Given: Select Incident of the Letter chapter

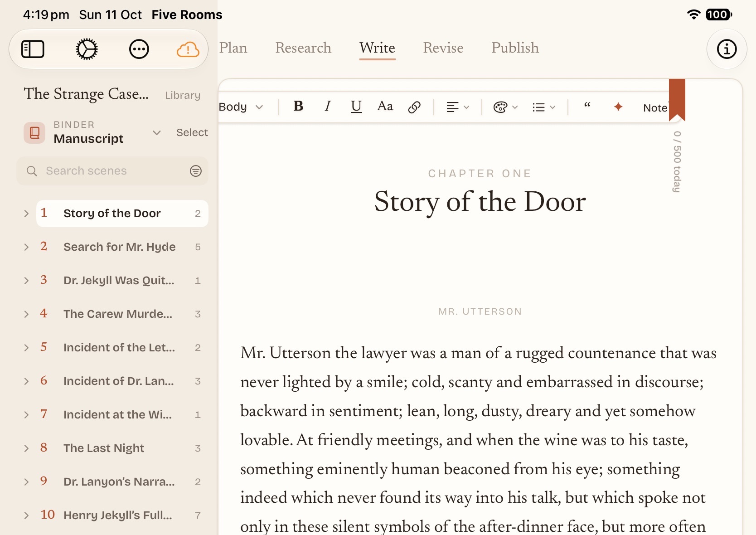Looking at the screenshot, I should tap(122, 348).
